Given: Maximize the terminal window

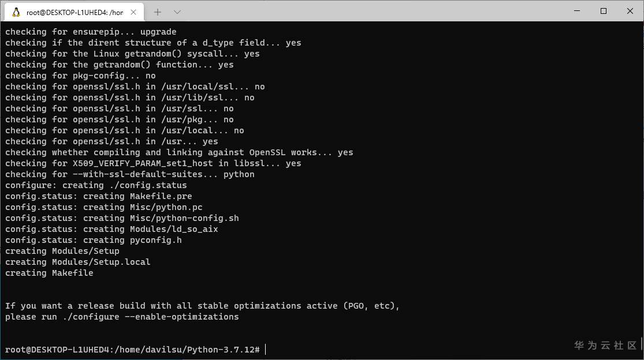Looking at the screenshot, I should click(604, 11).
